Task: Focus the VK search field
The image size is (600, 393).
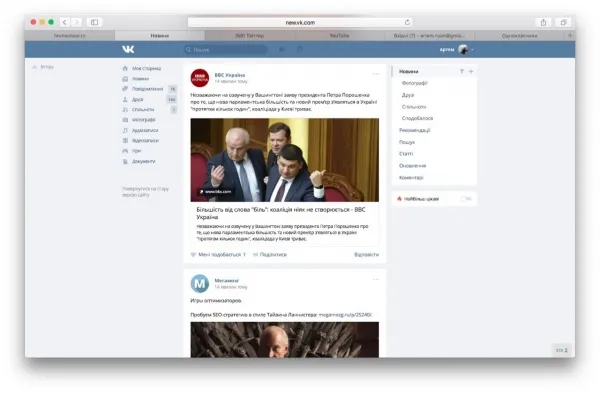Action: click(x=226, y=49)
